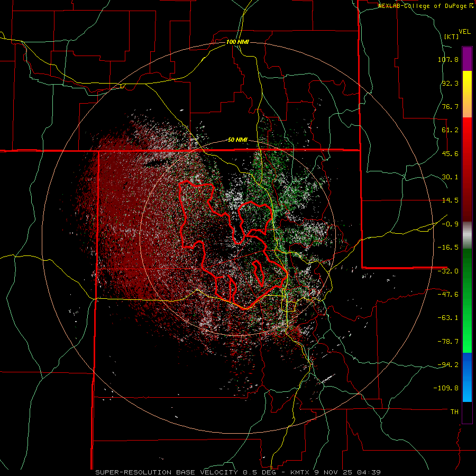Select the -32.0 velocity scale value
476x476 pixels.
pyautogui.click(x=448, y=271)
